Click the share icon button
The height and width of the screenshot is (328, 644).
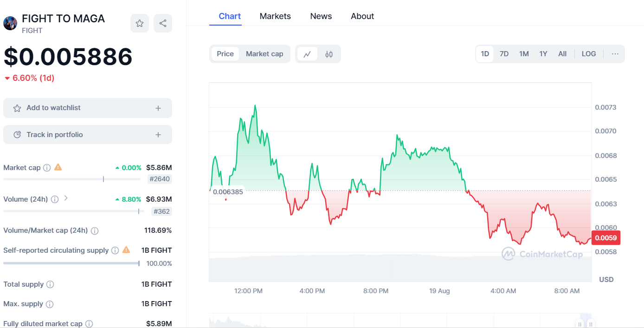(163, 23)
